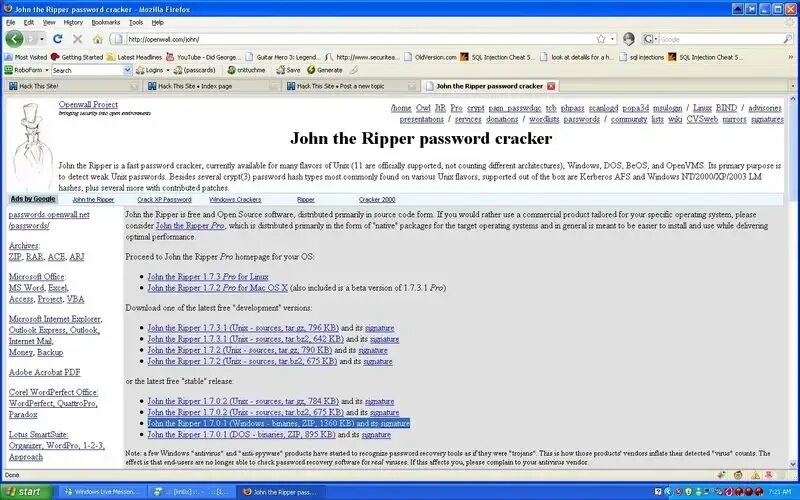
Task: Click the passwords.openwall.net sidebar link
Action: pyautogui.click(x=49, y=214)
